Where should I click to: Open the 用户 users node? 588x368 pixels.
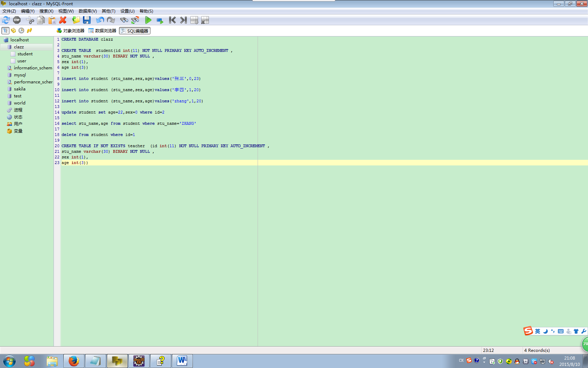(x=18, y=124)
